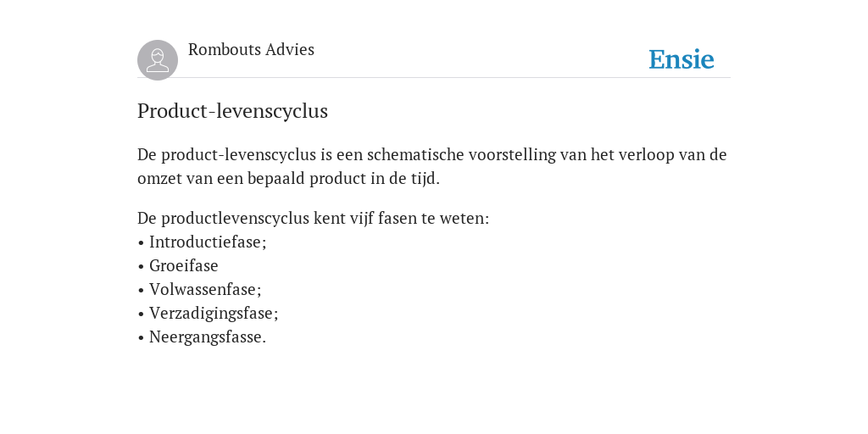Click the line 'De productlevenscyclus kent vijf fasen'
The width and height of the screenshot is (868, 434).
tap(314, 219)
